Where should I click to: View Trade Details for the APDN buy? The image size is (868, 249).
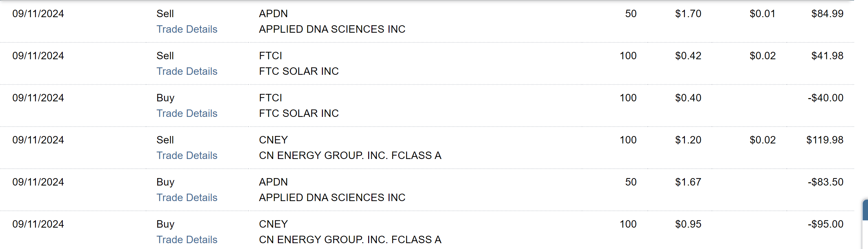coord(187,198)
